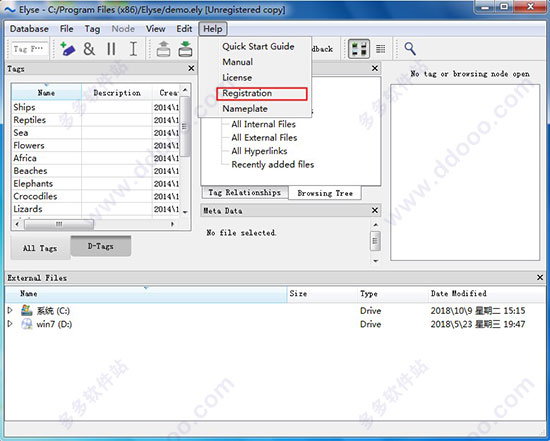Click the export upload arrow toolbar icon
Viewport: 550px width, 441px height.
coord(163,49)
